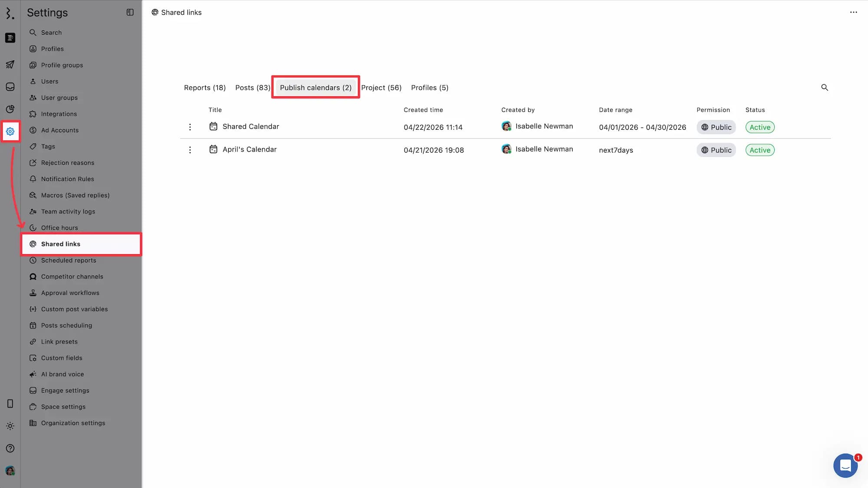This screenshot has width=868, height=488.
Task: Switch to the Publish calendars (2) tab
Action: pos(316,87)
